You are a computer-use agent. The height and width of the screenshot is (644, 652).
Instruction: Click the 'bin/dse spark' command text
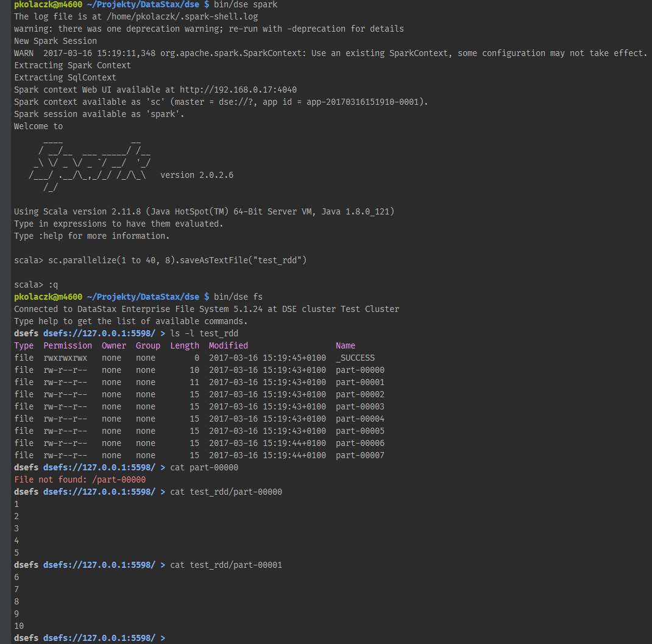coord(246,5)
